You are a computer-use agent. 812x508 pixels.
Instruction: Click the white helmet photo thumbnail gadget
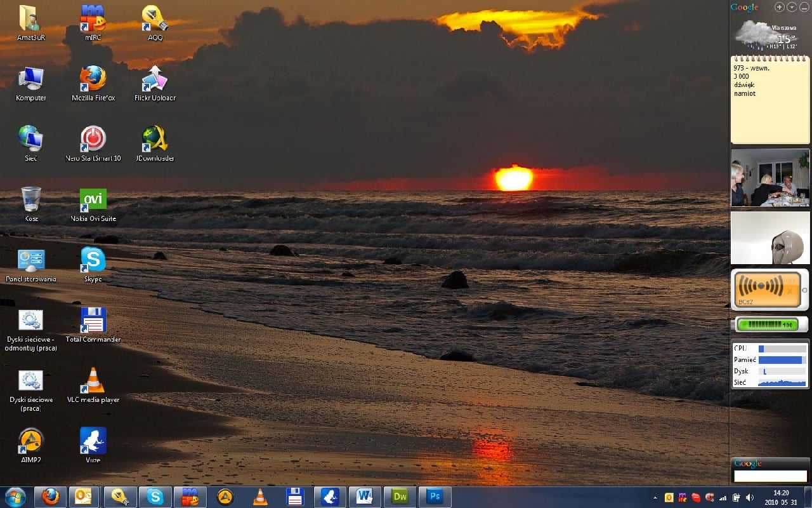pyautogui.click(x=770, y=237)
